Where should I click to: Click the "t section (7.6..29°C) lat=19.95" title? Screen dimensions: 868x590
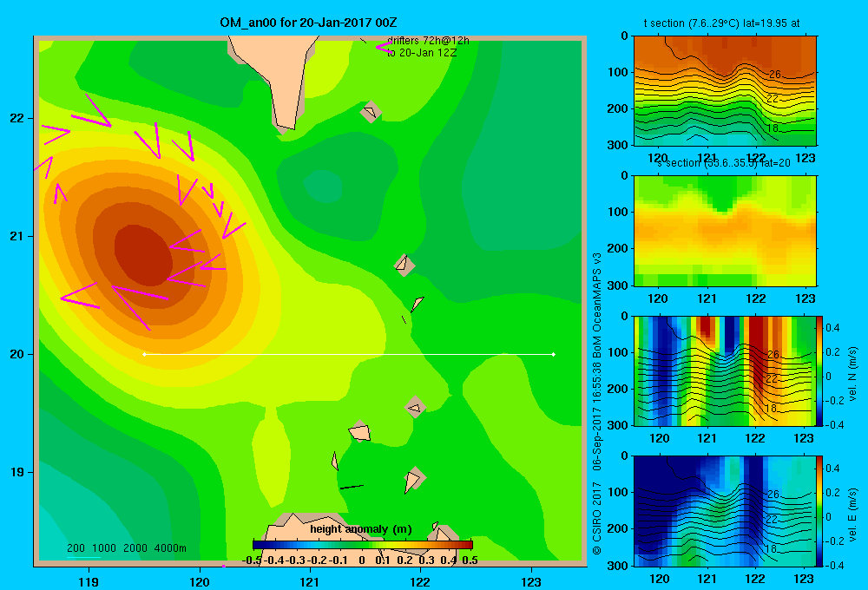tap(722, 23)
